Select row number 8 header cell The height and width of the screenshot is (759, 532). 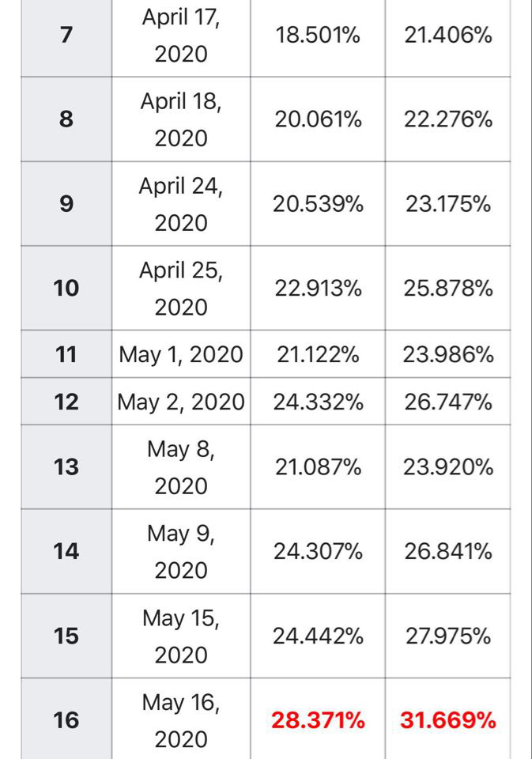pyautogui.click(x=67, y=119)
